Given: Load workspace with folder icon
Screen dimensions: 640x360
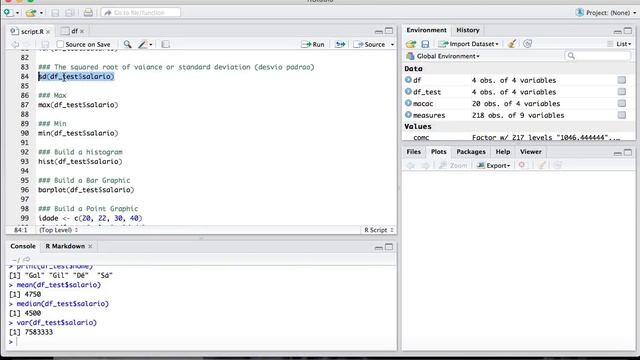Looking at the screenshot, I should point(411,44).
